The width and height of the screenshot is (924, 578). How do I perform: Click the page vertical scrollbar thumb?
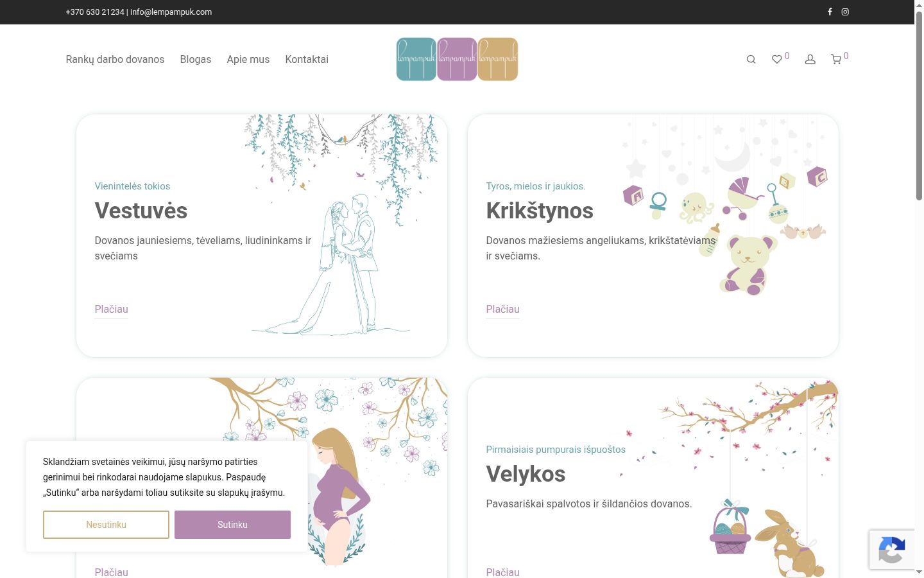(x=919, y=106)
